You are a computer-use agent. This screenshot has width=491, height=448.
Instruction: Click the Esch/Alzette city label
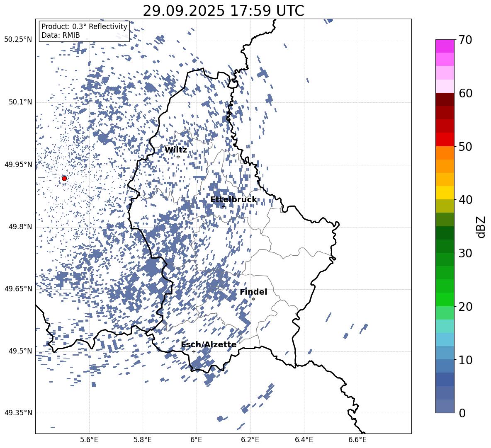point(209,345)
